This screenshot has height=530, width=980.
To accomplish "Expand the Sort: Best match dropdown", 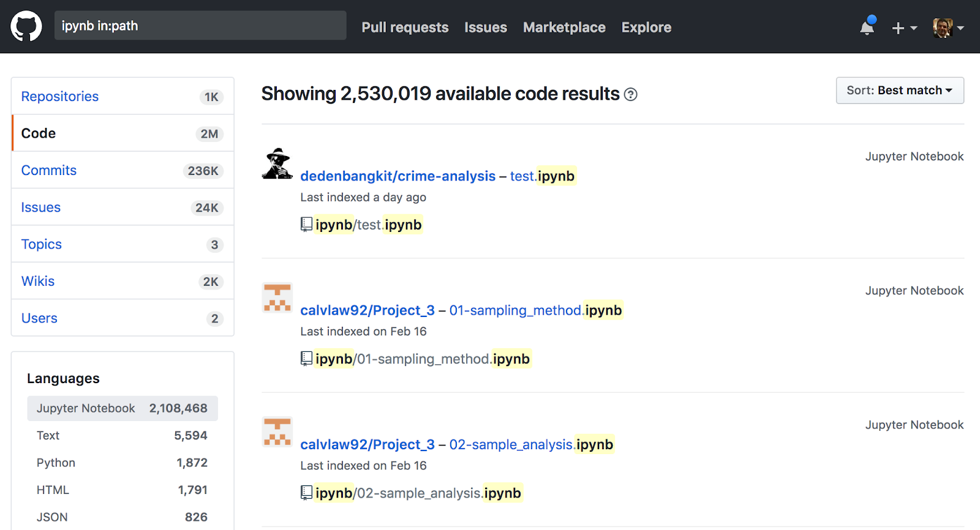I will (900, 91).
